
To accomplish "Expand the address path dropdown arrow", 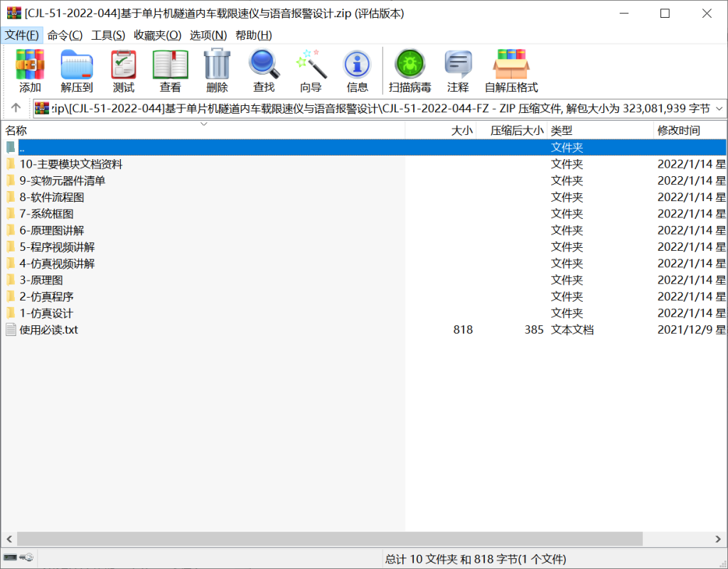I will [x=718, y=109].
